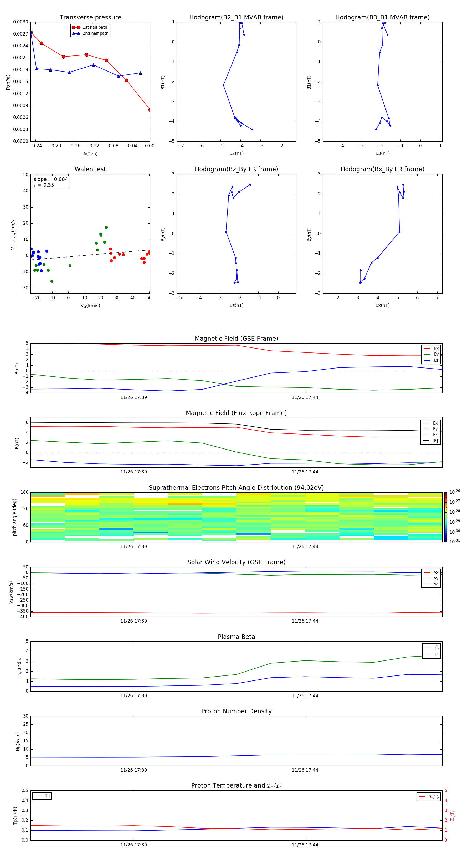This screenshot has width=473, height=868.
Task: Click the 'Bx(nT)' x-axis label
Action: pyautogui.click(x=382, y=305)
